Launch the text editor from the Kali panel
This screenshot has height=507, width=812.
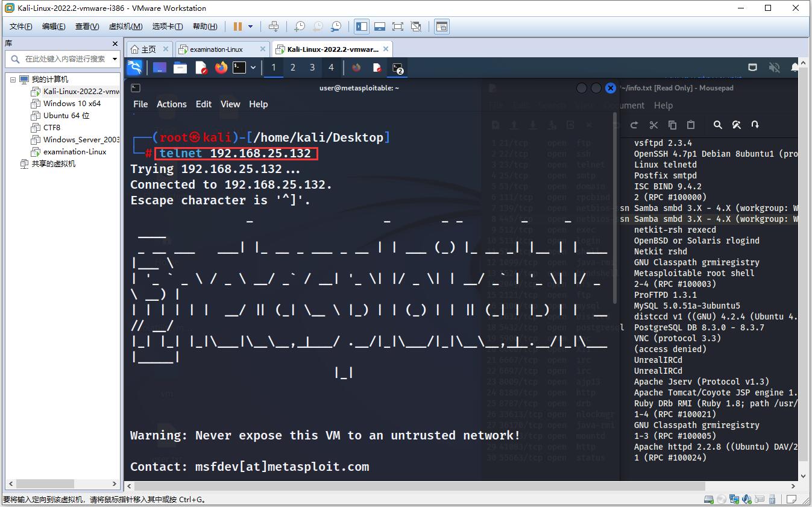click(x=201, y=68)
